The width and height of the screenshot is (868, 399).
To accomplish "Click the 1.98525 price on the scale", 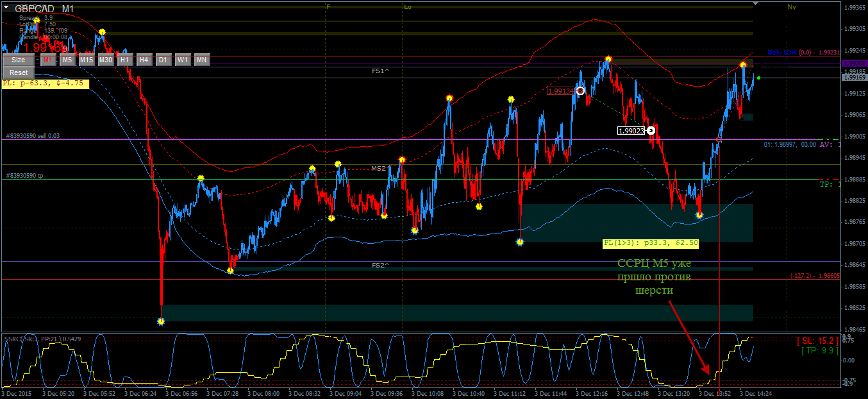I will (x=855, y=307).
